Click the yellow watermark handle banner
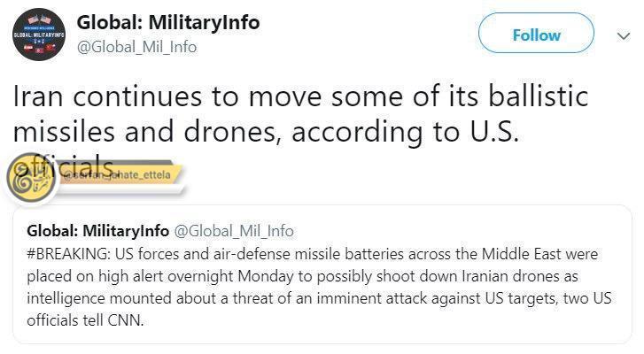 click(x=119, y=175)
